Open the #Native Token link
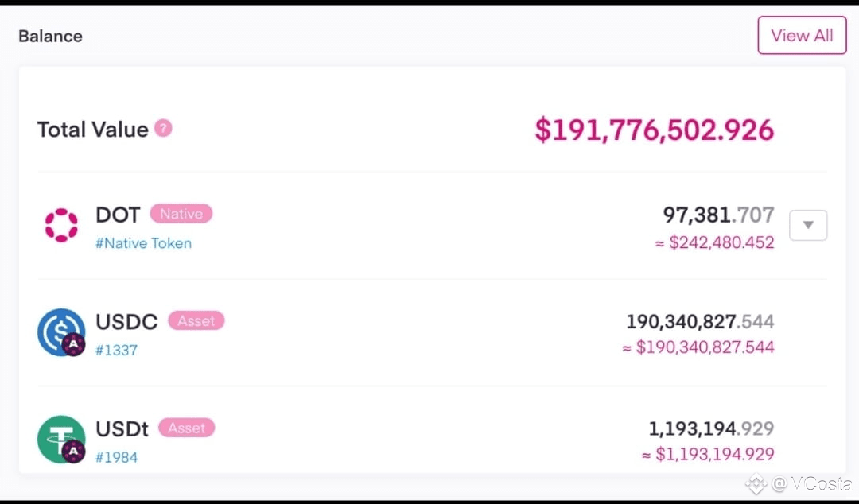This screenshot has width=859, height=504. (x=143, y=243)
